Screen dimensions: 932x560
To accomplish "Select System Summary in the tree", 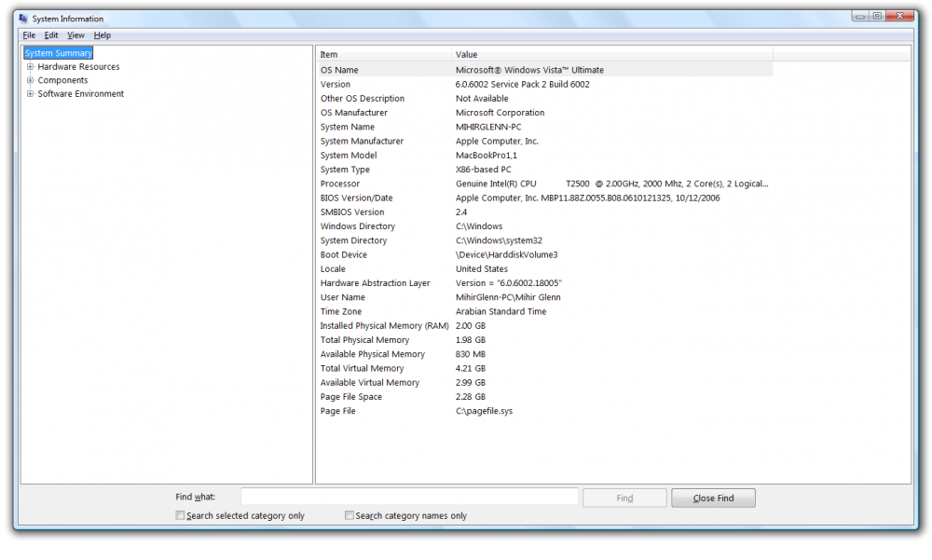I will pos(58,53).
